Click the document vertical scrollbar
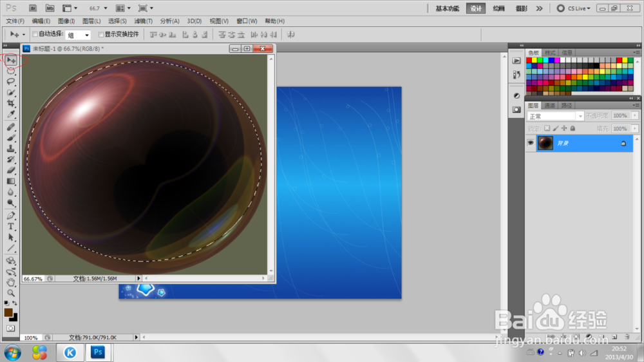The width and height of the screenshot is (644, 362). coord(271,165)
